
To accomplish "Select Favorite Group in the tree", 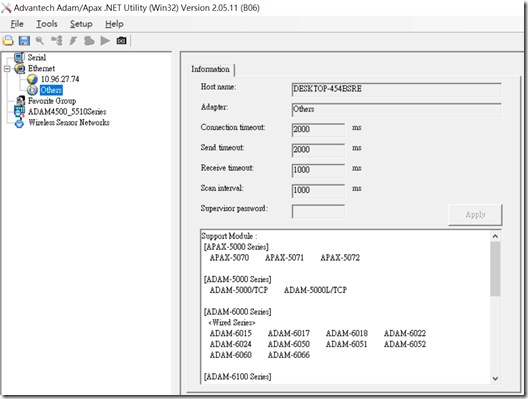I will point(52,101).
